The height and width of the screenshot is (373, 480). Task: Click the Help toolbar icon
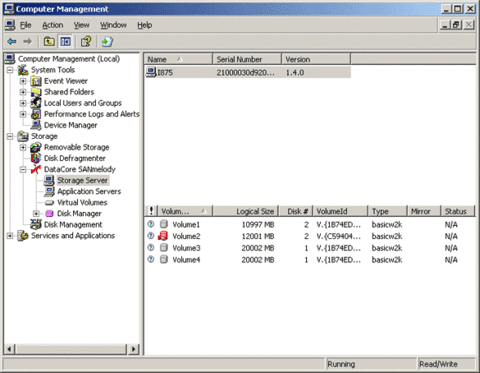86,41
